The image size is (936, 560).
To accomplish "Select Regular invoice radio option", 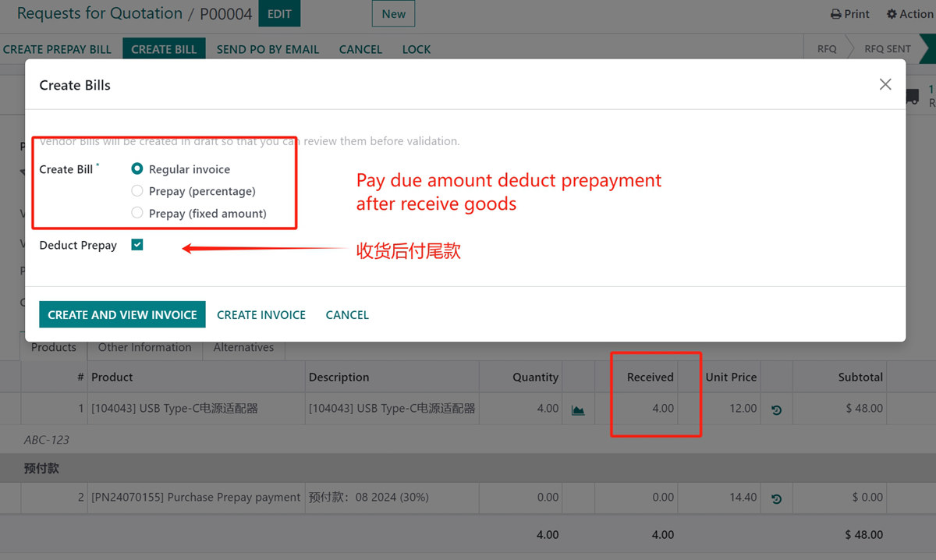I will [x=137, y=168].
